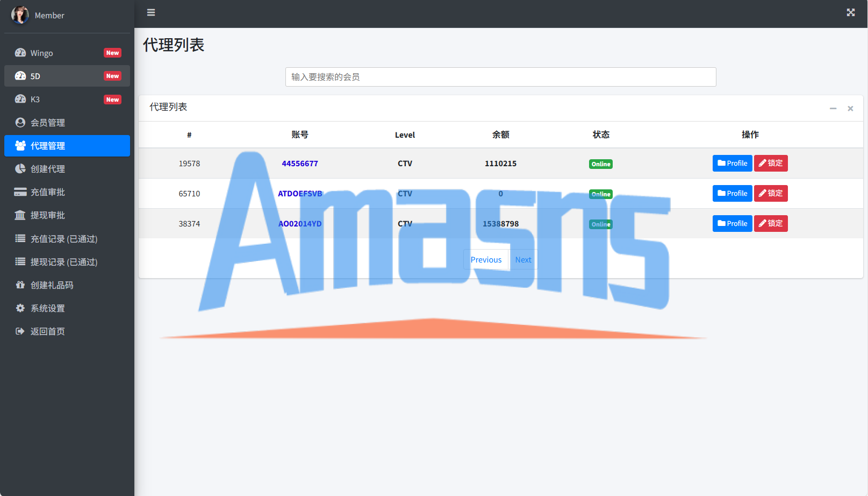Screen dimensions: 868x496
Task: Open the Wingo menu item
Action: (67, 53)
